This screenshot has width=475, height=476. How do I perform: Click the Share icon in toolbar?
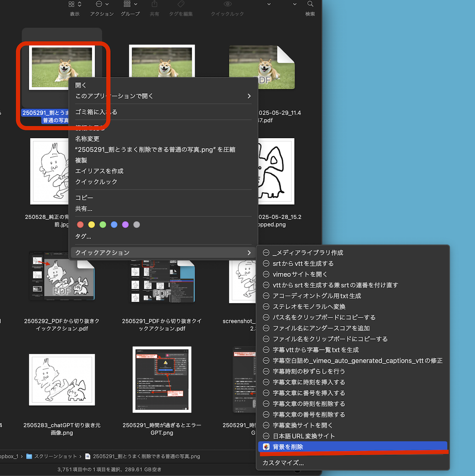coord(155,4)
